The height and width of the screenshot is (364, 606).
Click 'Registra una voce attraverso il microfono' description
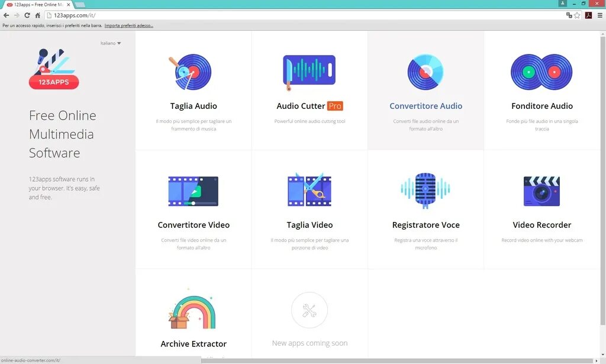[426, 244]
